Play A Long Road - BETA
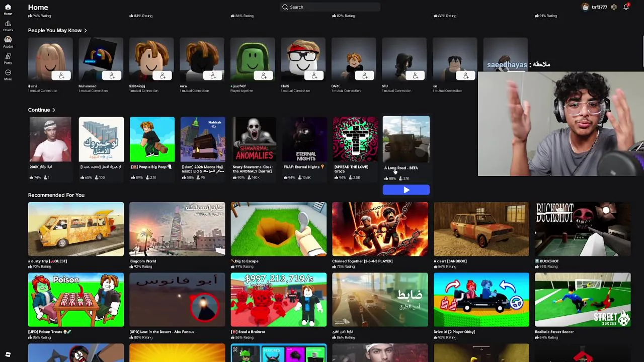The height and width of the screenshot is (362, 644). point(406,190)
